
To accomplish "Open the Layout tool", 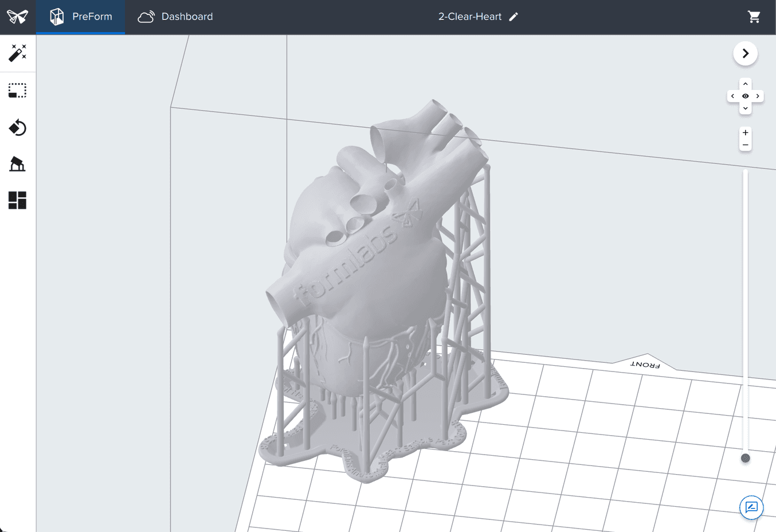I will [17, 200].
